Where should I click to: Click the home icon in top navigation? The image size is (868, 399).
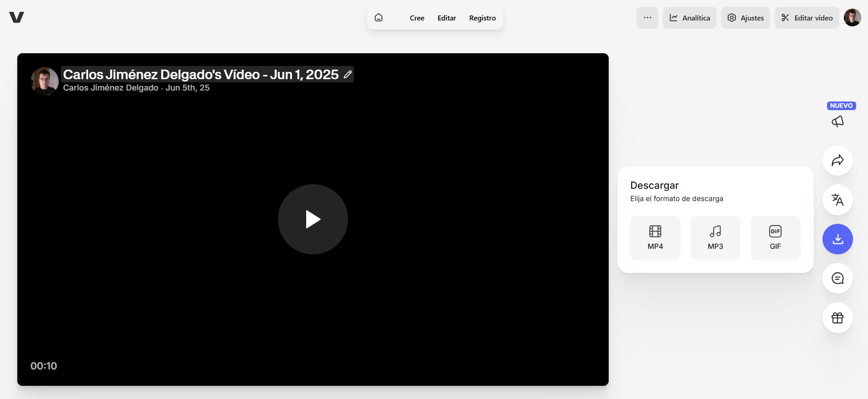pyautogui.click(x=378, y=18)
